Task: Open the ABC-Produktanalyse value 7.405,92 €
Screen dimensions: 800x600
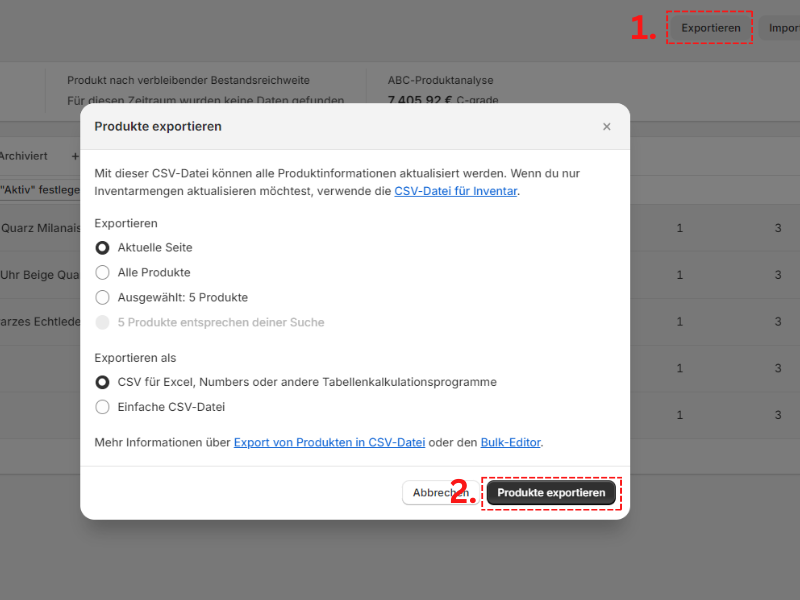Action: [x=420, y=100]
